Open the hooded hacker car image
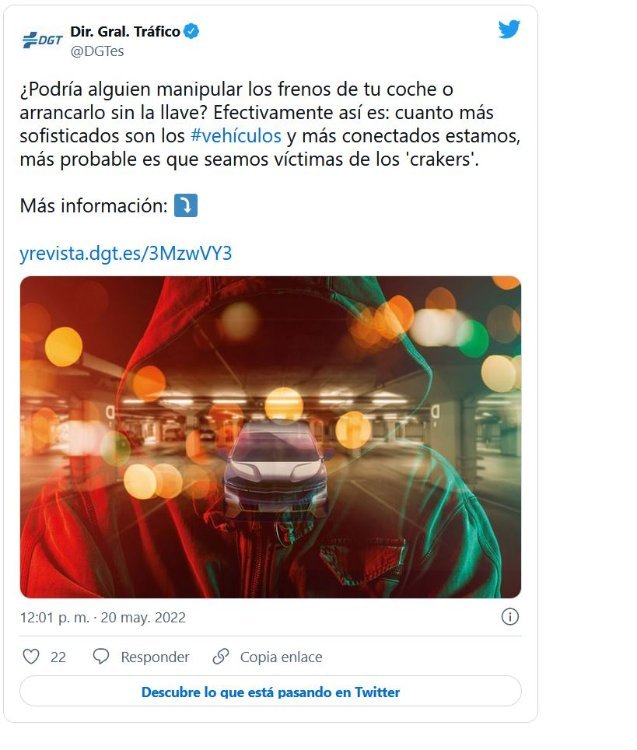The image size is (637, 750). coord(270,437)
